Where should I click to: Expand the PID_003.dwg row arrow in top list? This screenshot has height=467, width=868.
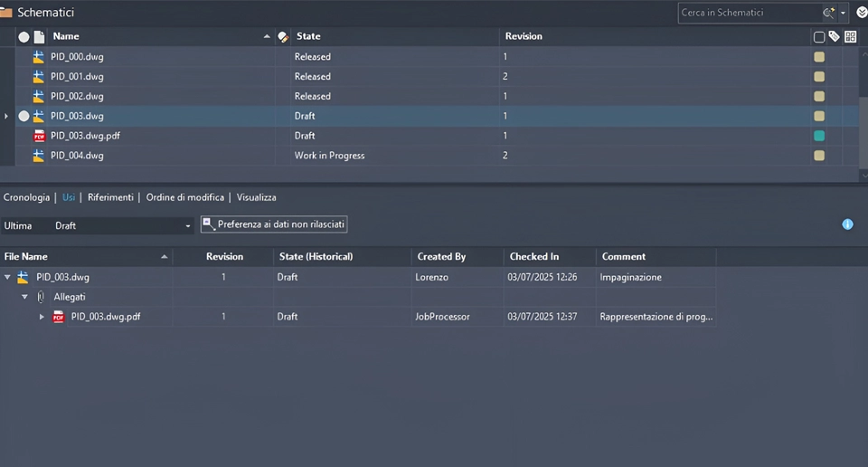click(x=6, y=117)
